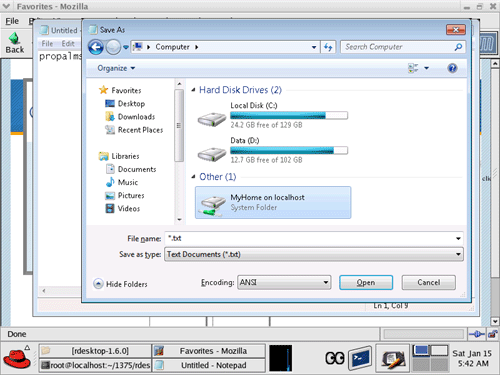Click navigation pane scrollbar thumb
This screenshot has height=375, width=500.
click(179, 125)
